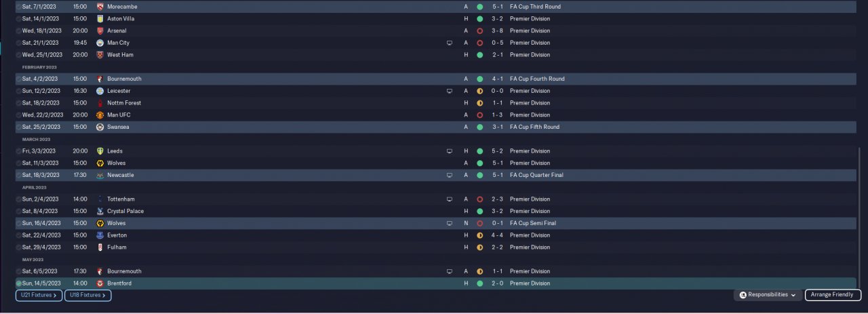Click the TV icon on Tottenham fixture

click(x=449, y=199)
